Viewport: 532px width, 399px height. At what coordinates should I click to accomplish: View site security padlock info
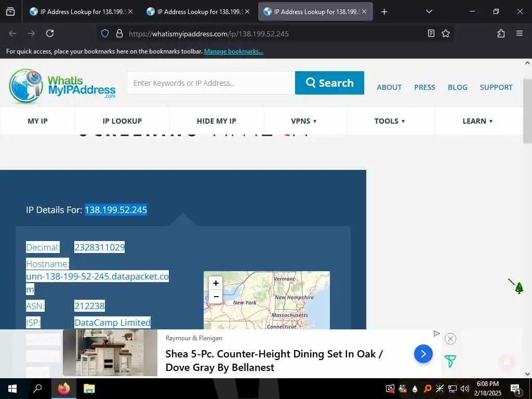[x=119, y=33]
